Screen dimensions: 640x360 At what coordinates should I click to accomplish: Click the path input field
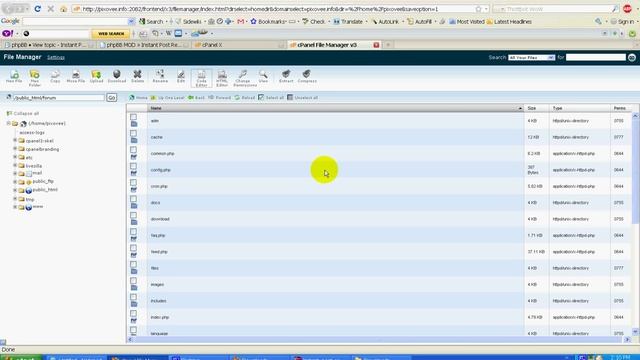58,98
